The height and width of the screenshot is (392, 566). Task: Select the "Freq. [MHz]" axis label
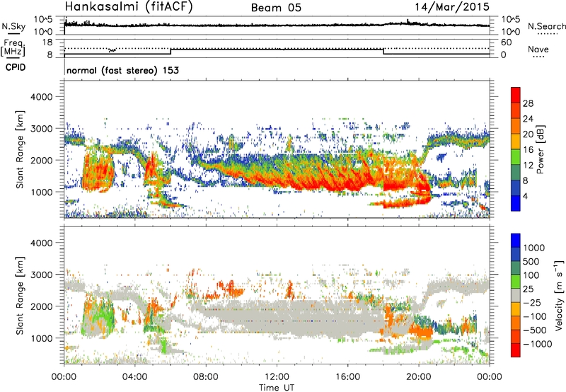click(x=13, y=48)
